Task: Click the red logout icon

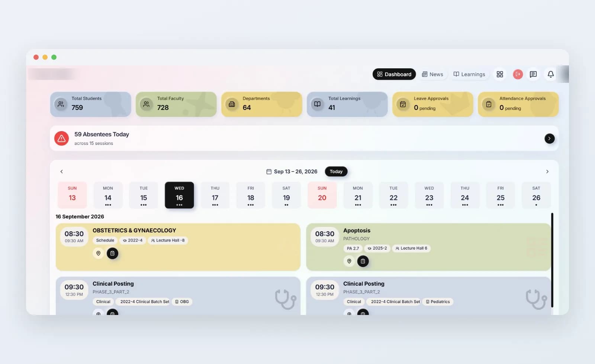Action: [518, 74]
